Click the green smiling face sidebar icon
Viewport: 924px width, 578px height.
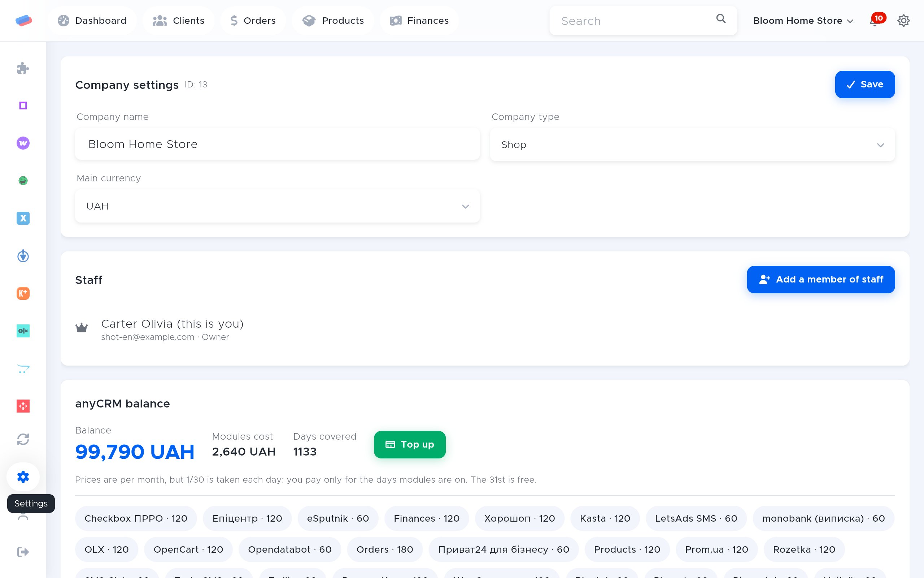tap(23, 180)
